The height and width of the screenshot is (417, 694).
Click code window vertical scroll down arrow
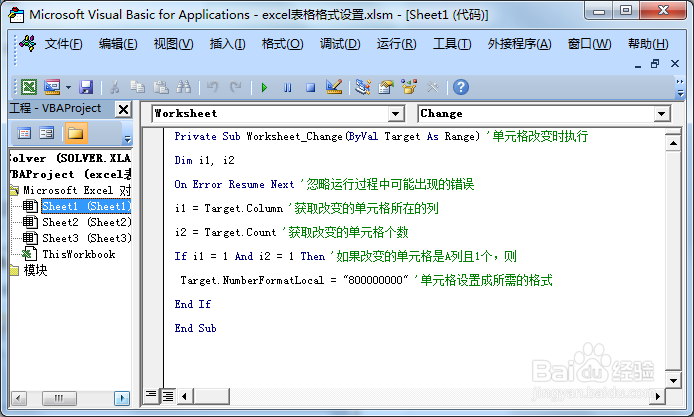673,380
